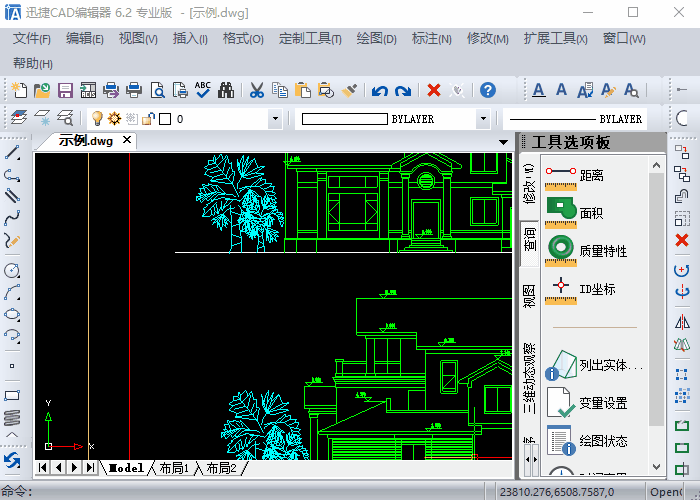Toggle the layer lightbulb on/off icon
The height and width of the screenshot is (500, 700).
point(98,119)
